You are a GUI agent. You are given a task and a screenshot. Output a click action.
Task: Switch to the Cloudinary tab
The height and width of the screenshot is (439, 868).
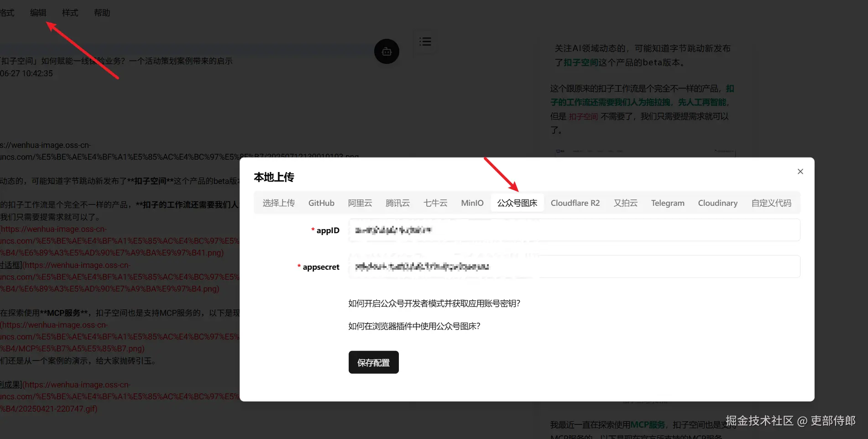pyautogui.click(x=717, y=203)
